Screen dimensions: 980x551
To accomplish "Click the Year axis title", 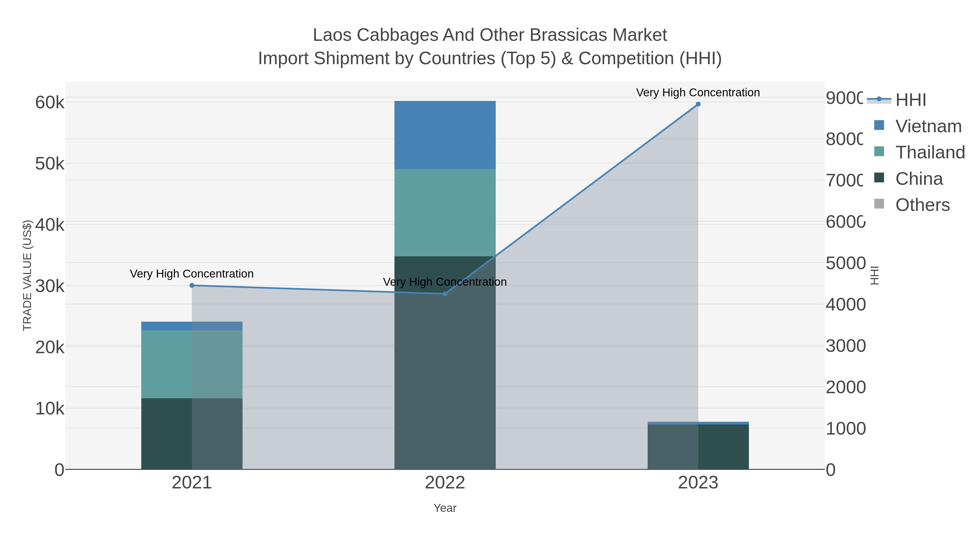I will pyautogui.click(x=445, y=508).
